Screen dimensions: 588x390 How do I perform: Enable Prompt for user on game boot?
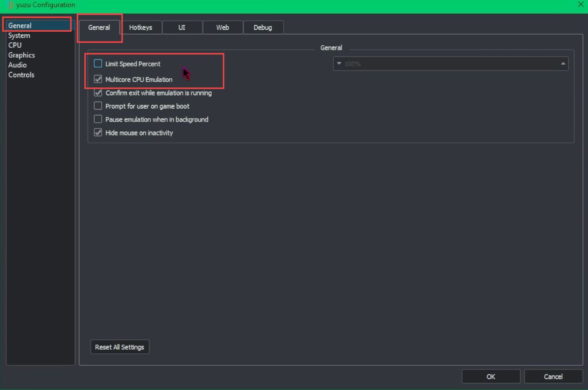pyautogui.click(x=98, y=106)
